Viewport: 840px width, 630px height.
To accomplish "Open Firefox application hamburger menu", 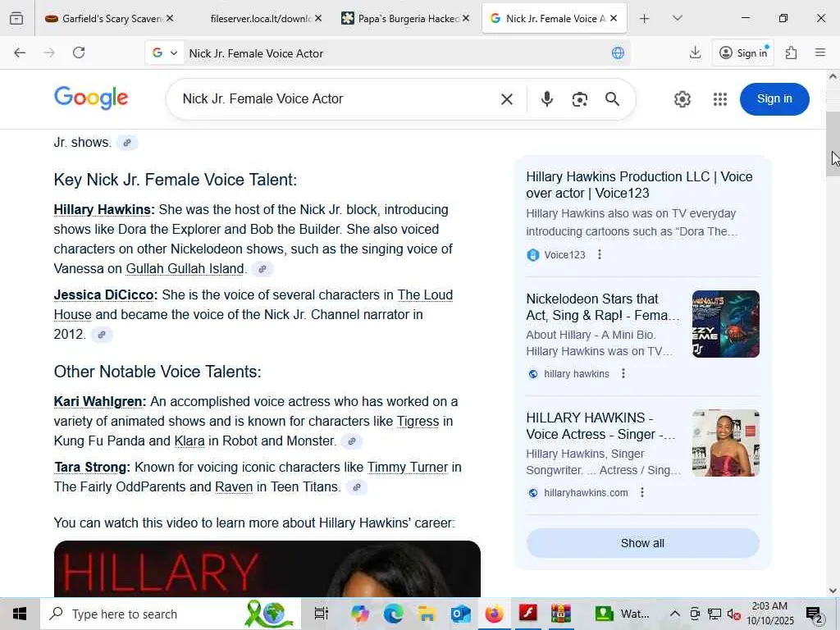I will coord(819,52).
